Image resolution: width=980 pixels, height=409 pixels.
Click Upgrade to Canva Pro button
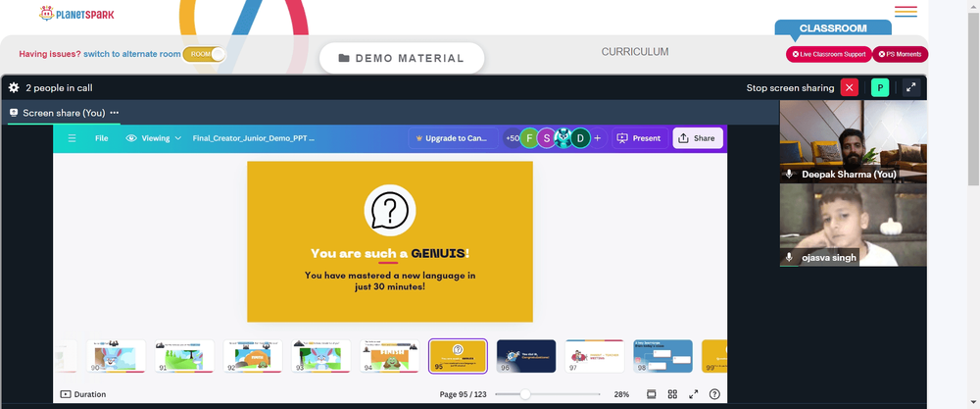453,138
